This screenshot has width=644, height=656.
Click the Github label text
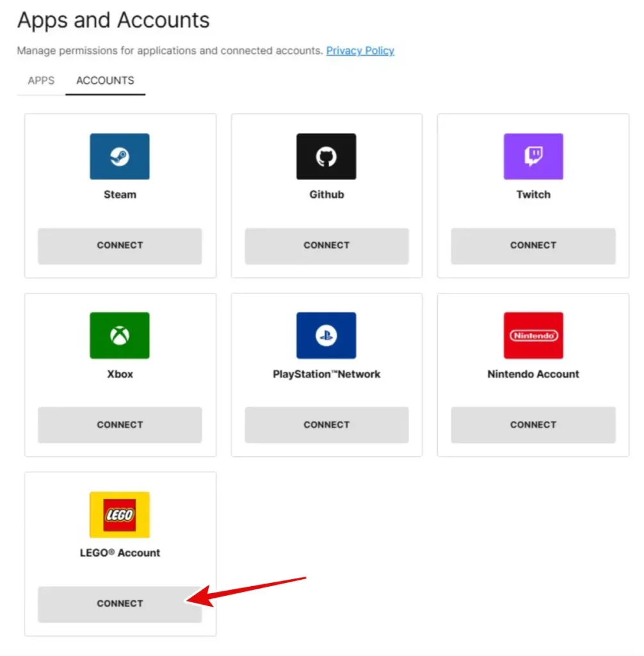326,195
